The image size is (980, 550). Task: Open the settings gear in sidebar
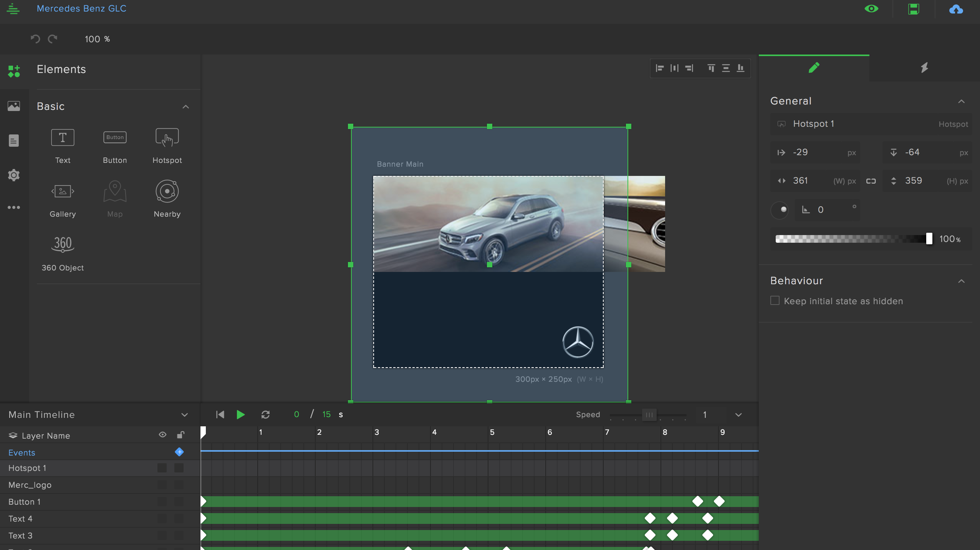(14, 175)
